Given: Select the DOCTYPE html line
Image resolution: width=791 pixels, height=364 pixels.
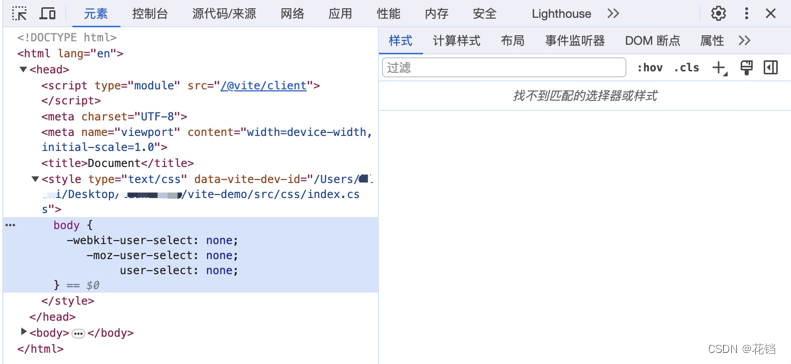Looking at the screenshot, I should 67,37.
